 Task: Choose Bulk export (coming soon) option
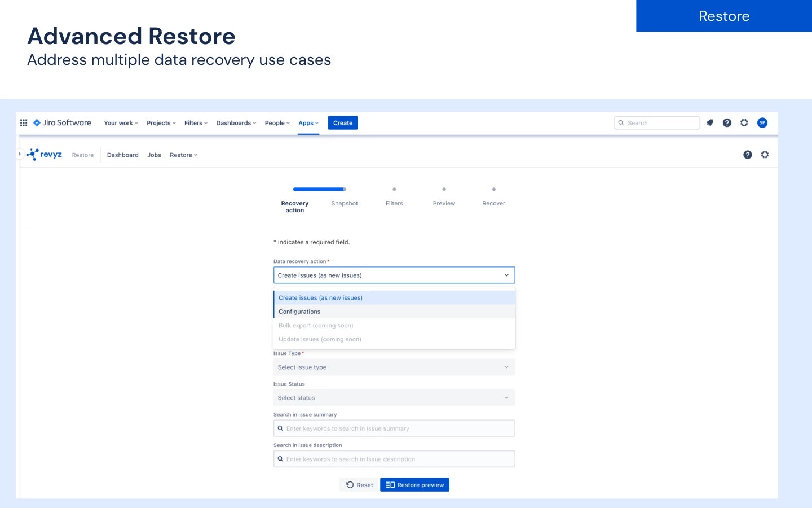394,326
